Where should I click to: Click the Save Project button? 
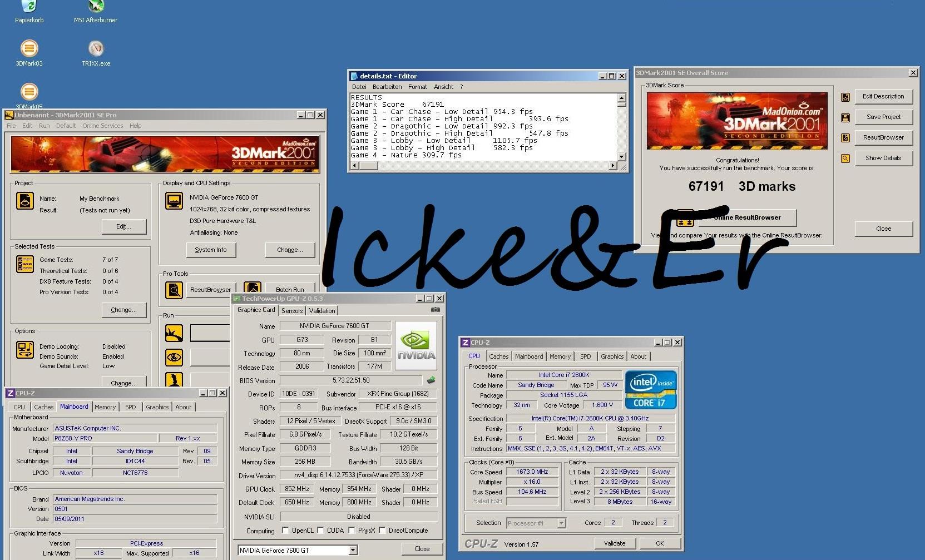tap(883, 117)
